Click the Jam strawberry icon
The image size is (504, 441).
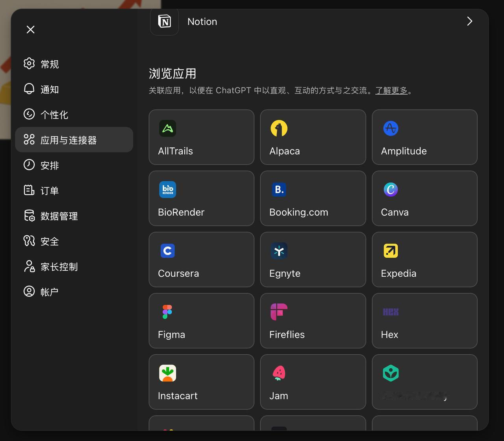(x=279, y=373)
